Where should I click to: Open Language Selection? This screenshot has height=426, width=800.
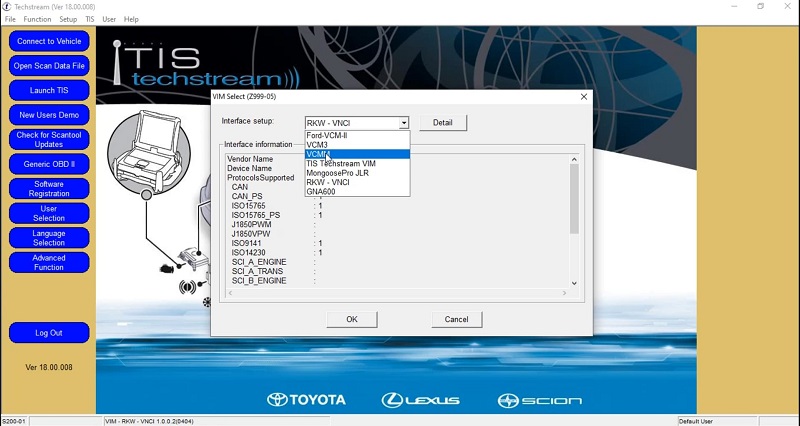click(x=49, y=238)
